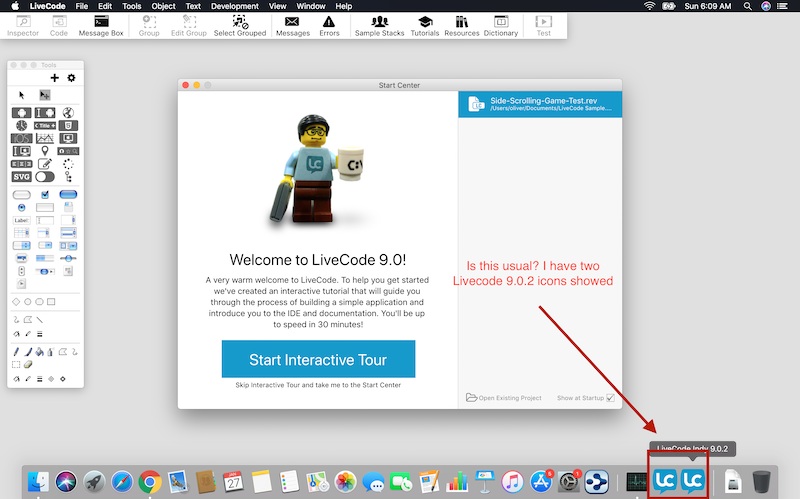Pick the pencil-and-paper edit widget

45,164
